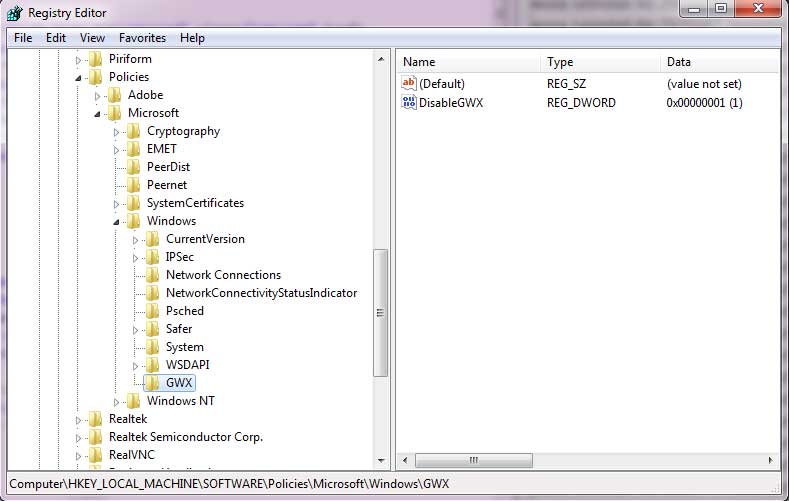This screenshot has height=501, width=789.
Task: Select the Realtek Semiconductor Corp. key label
Action: [x=186, y=437]
